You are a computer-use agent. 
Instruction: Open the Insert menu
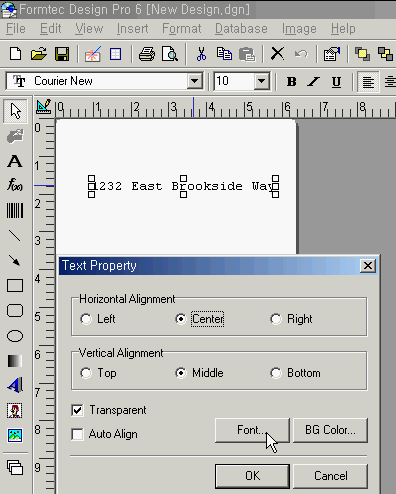click(x=132, y=29)
